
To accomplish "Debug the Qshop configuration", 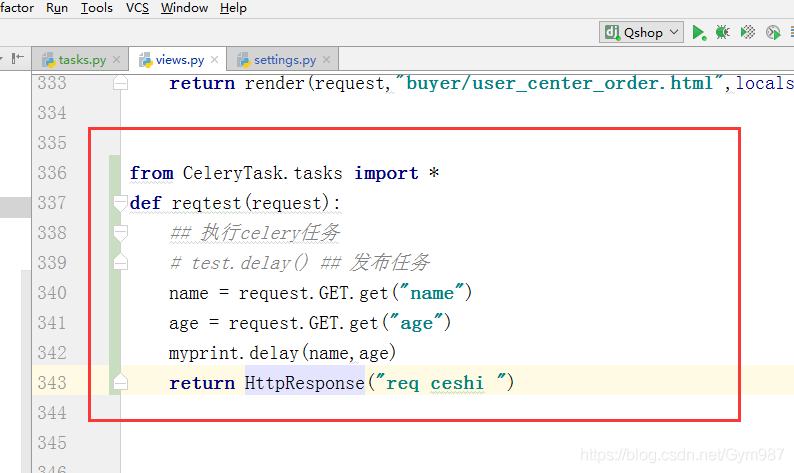I will pyautogui.click(x=723, y=32).
